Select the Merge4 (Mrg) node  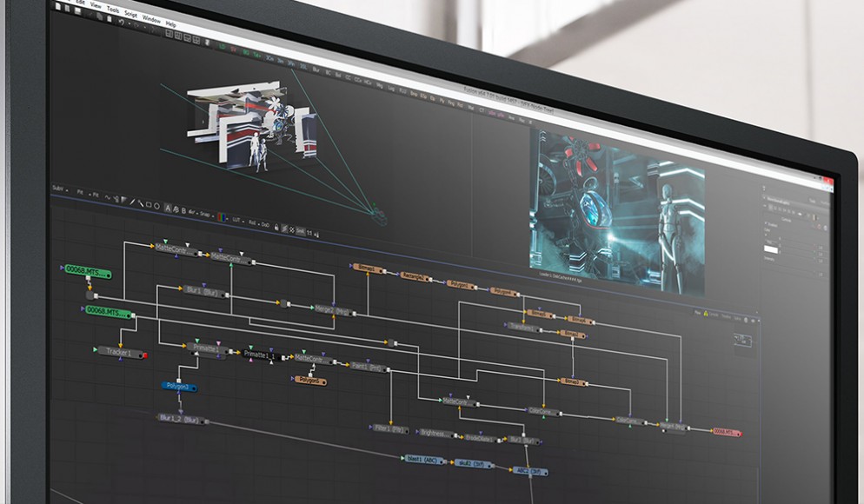coord(673,427)
